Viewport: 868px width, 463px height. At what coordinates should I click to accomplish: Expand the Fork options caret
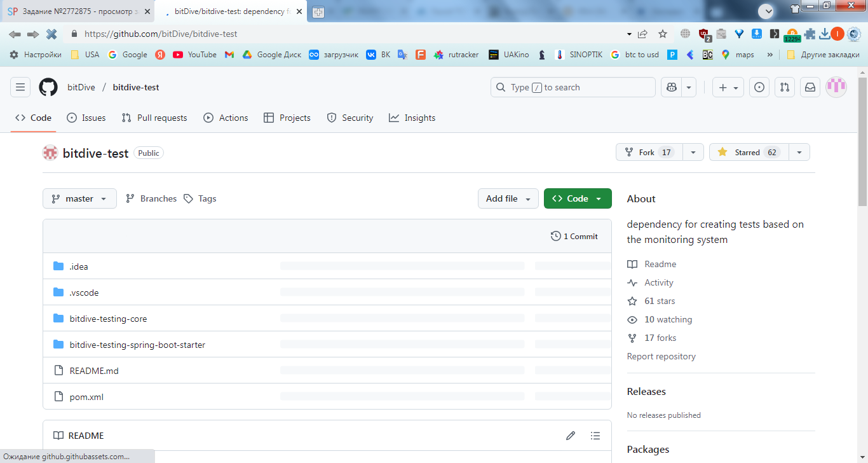click(x=693, y=152)
